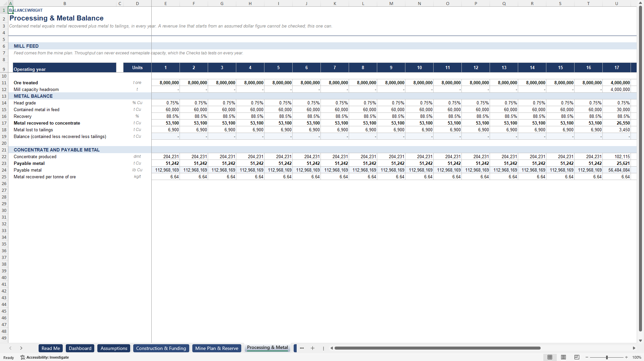
Task: Select the 'Operating year' header cell
Action: [64, 67]
